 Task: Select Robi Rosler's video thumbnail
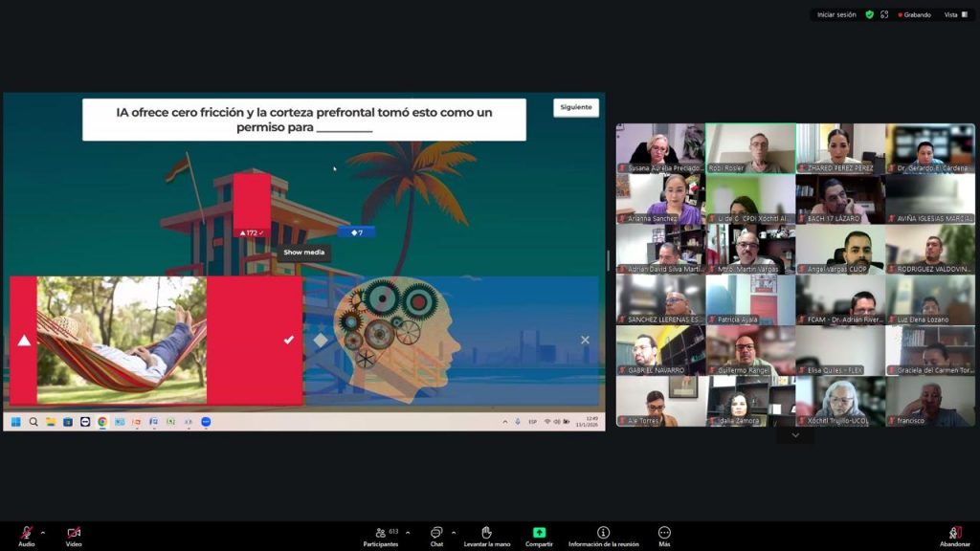(750, 148)
